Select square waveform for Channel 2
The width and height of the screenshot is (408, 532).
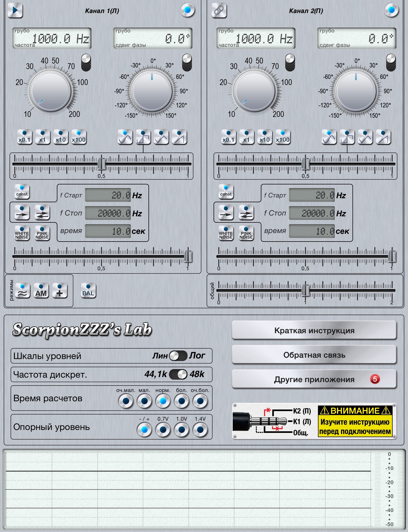coord(347,137)
